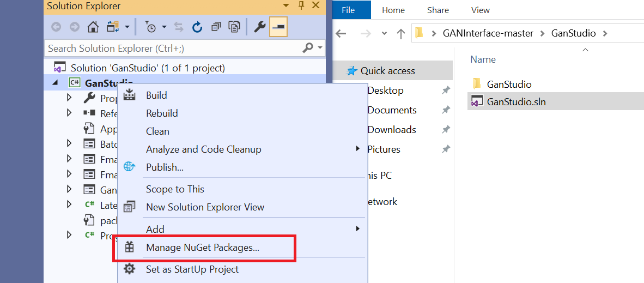Refresh the Solution Explorer
644x283 pixels.
[198, 27]
